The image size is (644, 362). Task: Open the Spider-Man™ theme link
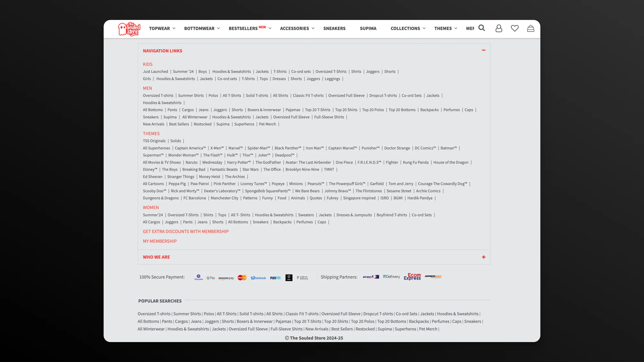tap(259, 148)
